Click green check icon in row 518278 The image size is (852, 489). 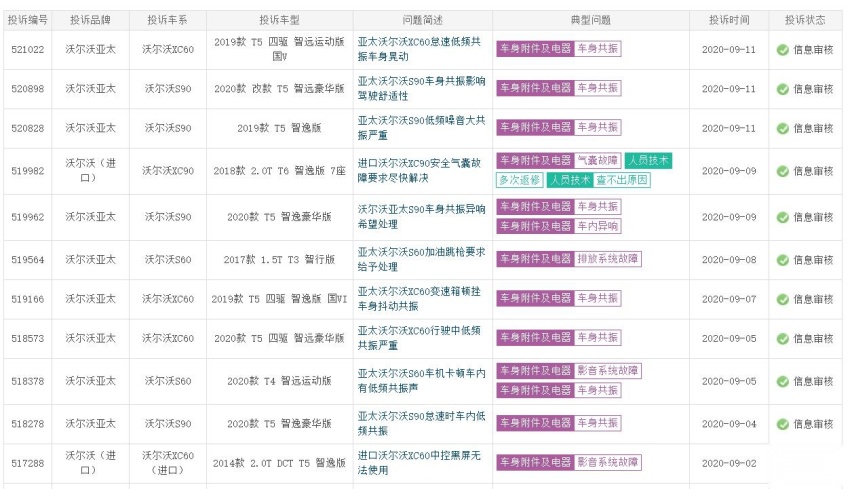(783, 424)
